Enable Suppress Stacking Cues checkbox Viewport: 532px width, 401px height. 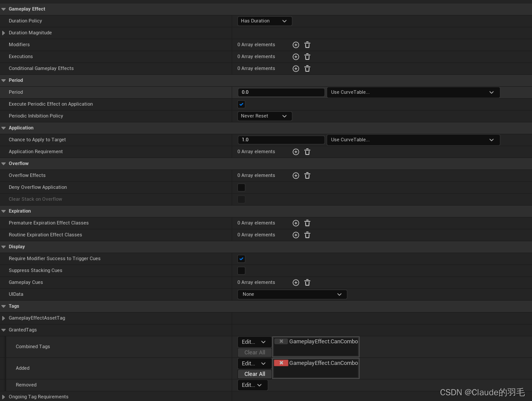click(x=241, y=271)
